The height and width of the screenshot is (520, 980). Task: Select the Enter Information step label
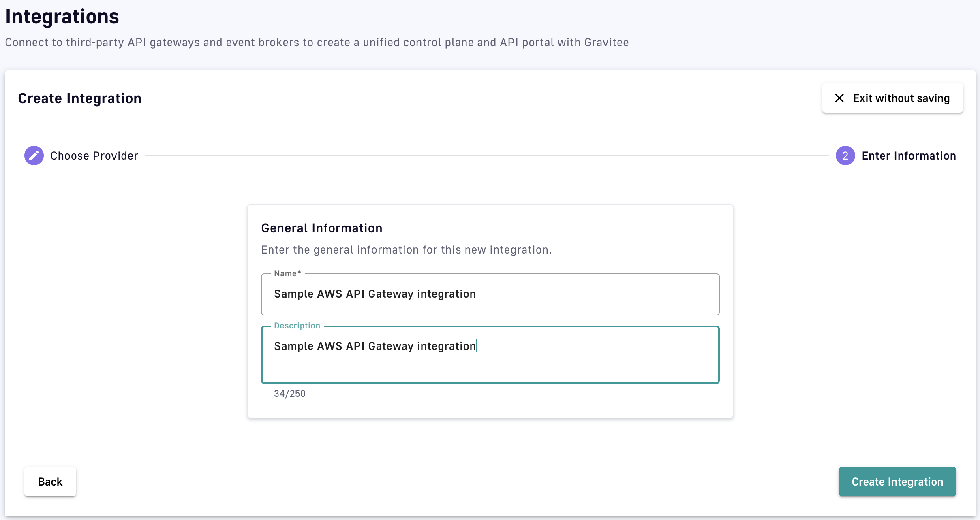click(x=909, y=156)
